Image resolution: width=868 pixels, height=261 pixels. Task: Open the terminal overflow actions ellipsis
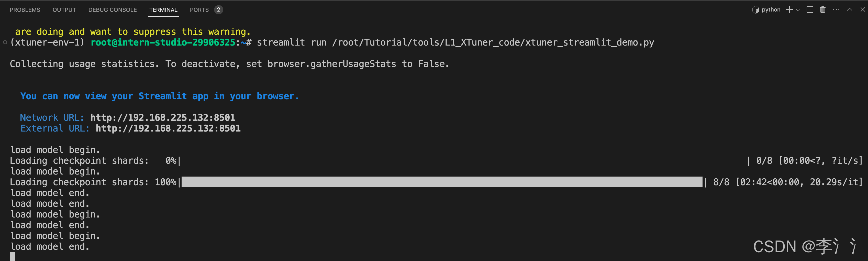836,9
